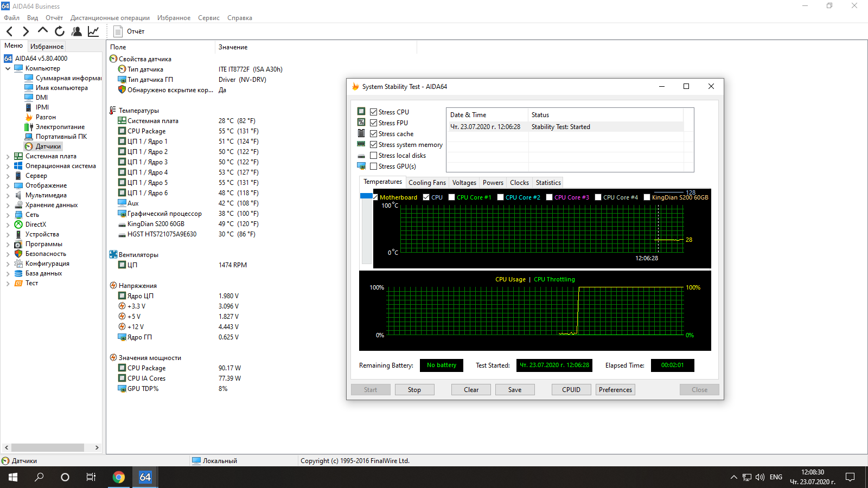The image size is (868, 488).
Task: Enable CPU Core #3 graph checkbox
Action: 550,197
